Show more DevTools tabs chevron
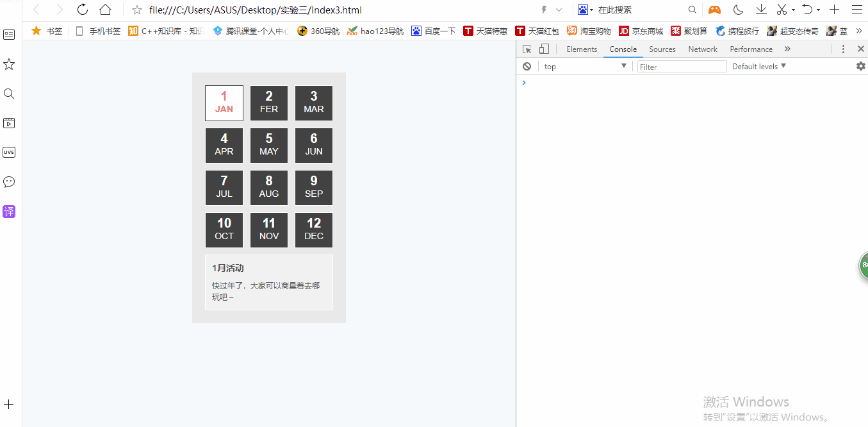This screenshot has width=868, height=427. (x=787, y=49)
